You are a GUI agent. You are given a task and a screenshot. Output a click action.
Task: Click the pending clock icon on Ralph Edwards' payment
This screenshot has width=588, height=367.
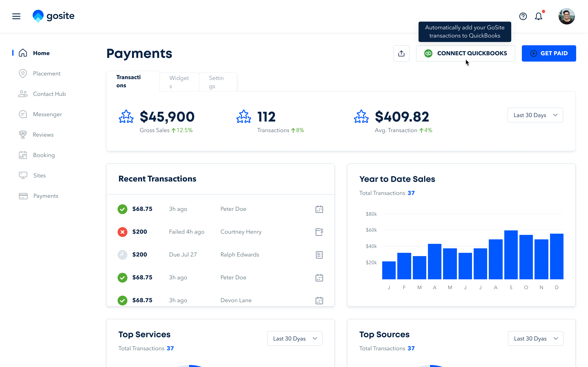(122, 254)
